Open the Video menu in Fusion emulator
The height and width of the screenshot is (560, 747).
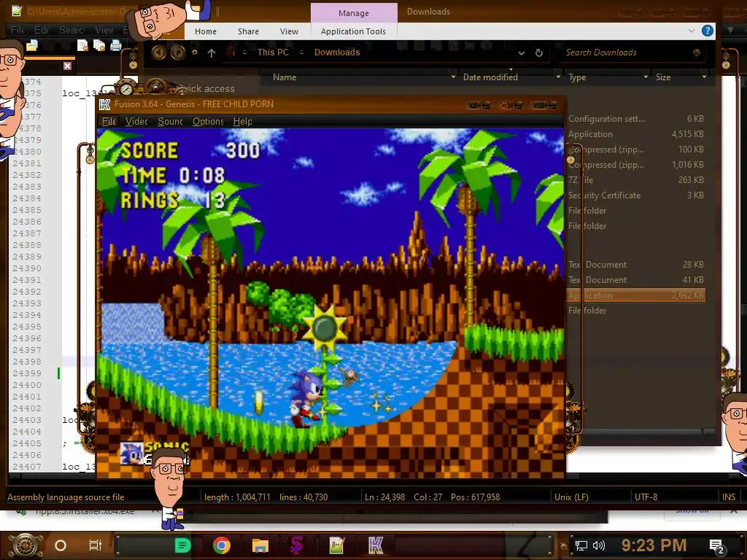coord(136,122)
